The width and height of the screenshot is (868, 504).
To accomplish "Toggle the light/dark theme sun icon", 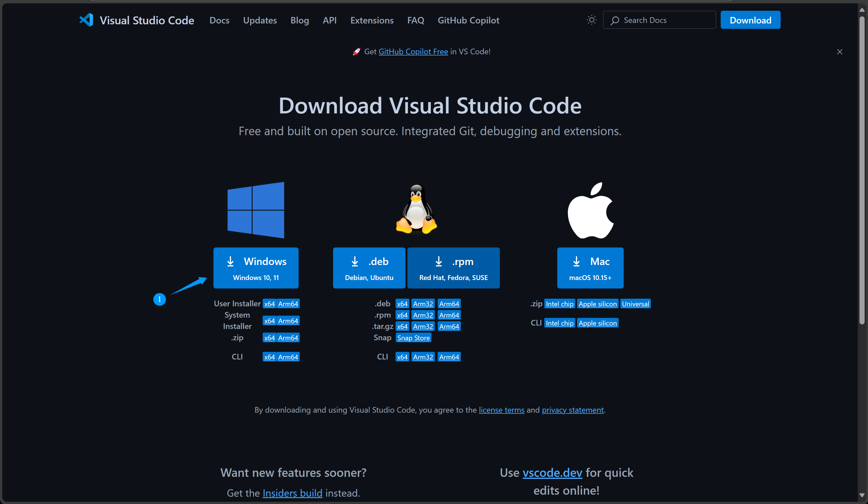I will pyautogui.click(x=591, y=20).
